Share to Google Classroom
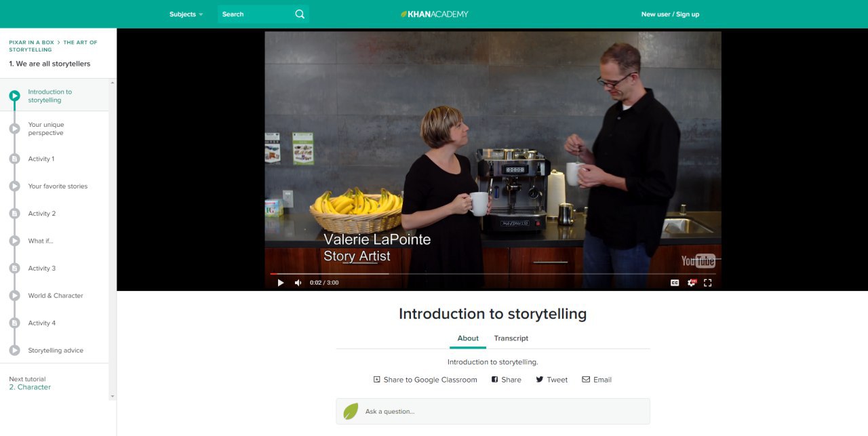Viewport: 868px width, 436px height. click(425, 380)
